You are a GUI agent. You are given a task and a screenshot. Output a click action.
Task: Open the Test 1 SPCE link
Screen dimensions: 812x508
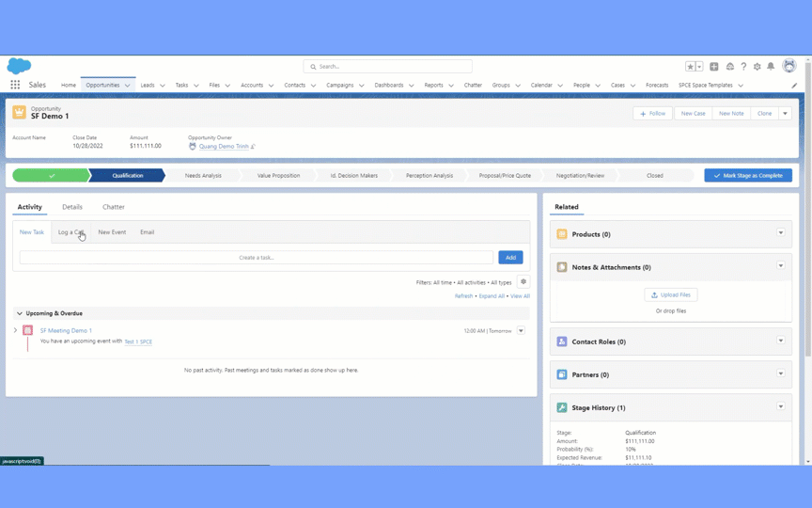(138, 341)
